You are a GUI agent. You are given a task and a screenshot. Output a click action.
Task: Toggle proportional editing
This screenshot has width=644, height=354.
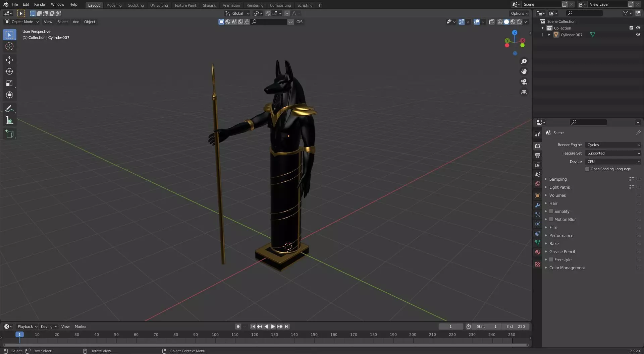click(x=287, y=13)
